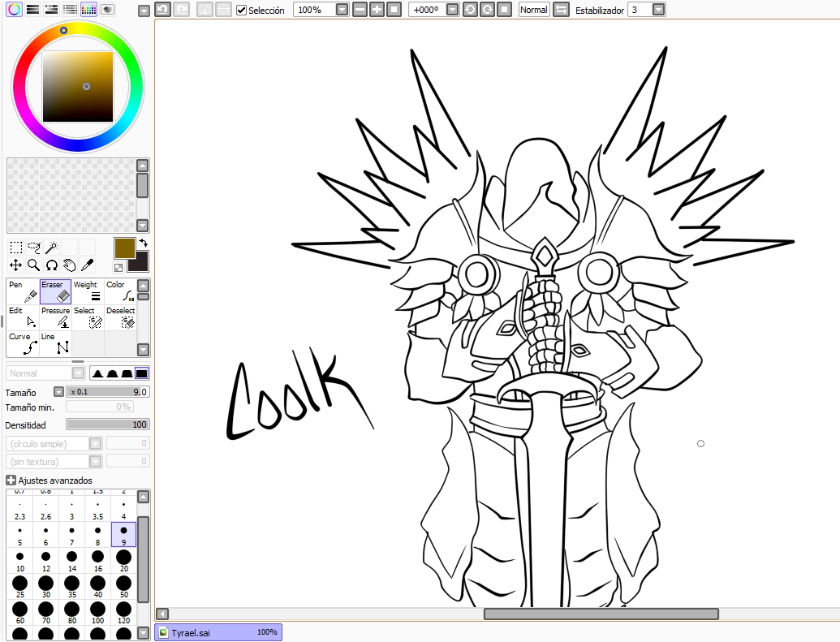
Task: Open the +000° rotation angle dropdown
Action: [x=453, y=10]
